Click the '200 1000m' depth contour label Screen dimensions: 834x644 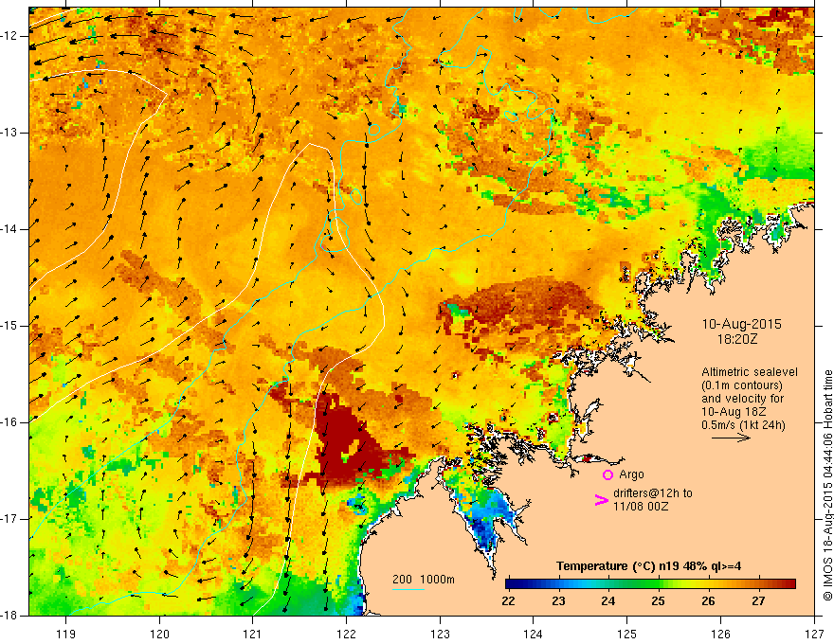[x=424, y=580]
